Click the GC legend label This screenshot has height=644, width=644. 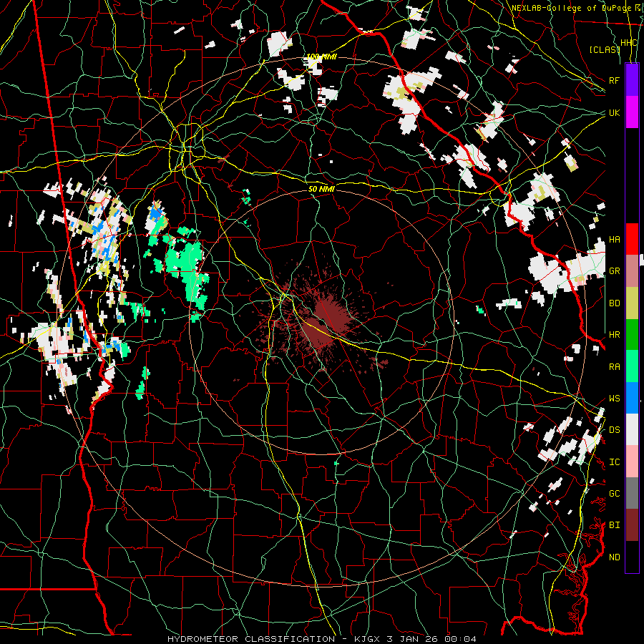tap(614, 494)
